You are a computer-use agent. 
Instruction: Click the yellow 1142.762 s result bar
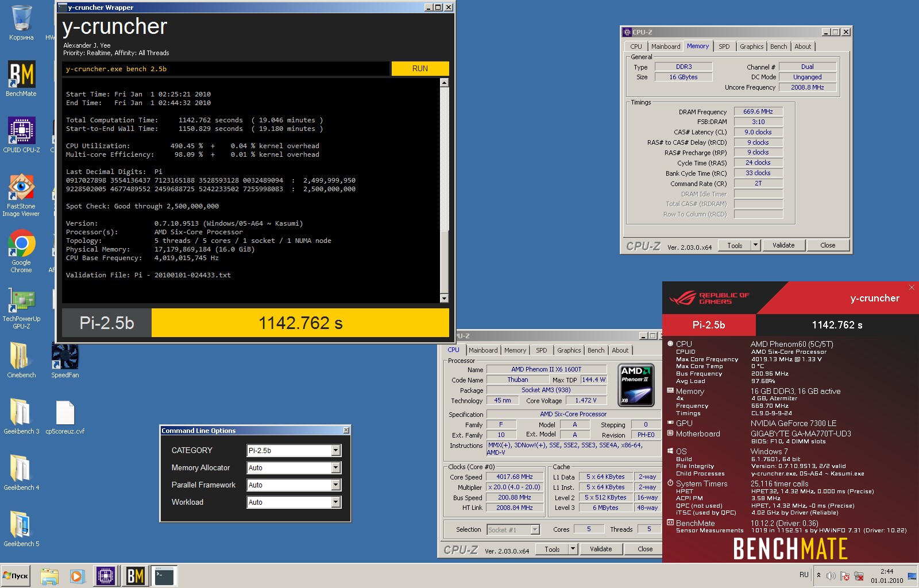(x=300, y=323)
